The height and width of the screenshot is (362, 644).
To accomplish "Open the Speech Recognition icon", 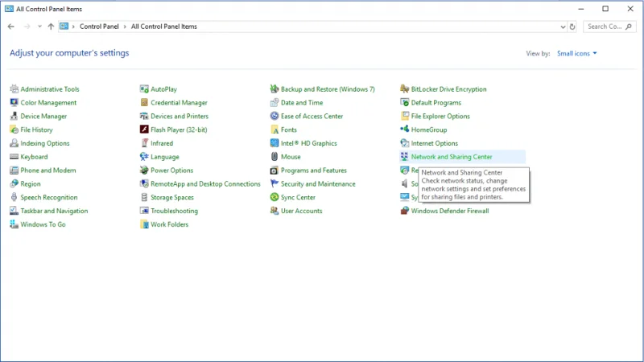I will (14, 197).
